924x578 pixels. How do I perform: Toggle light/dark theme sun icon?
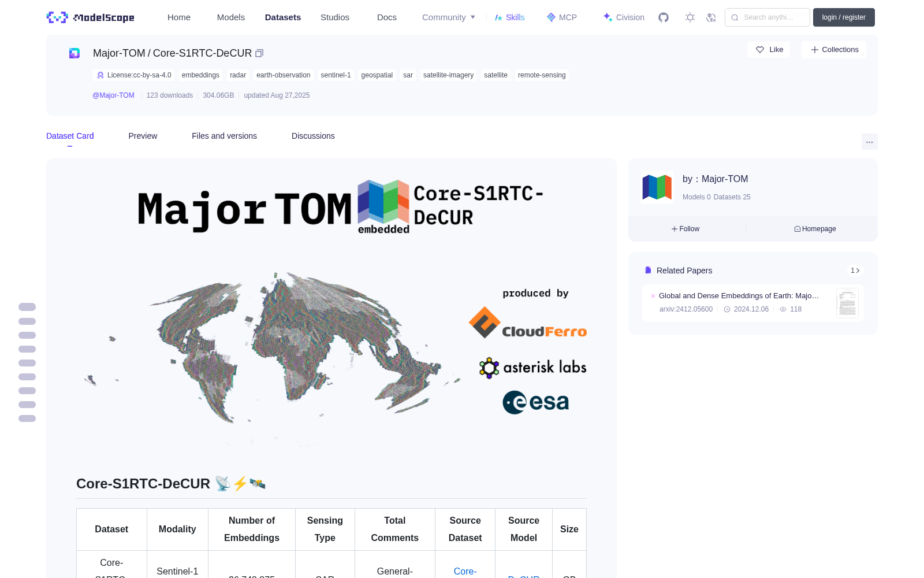690,17
